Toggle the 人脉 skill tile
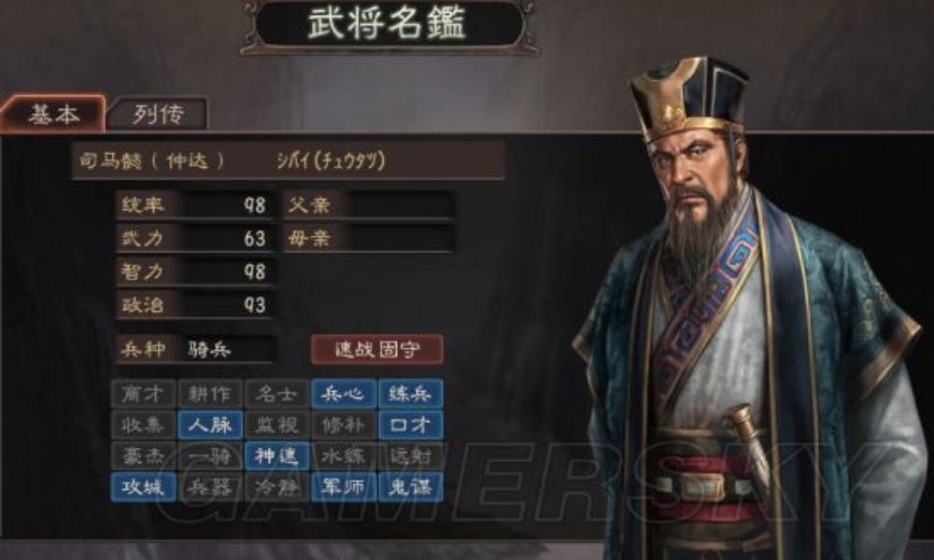 209,425
